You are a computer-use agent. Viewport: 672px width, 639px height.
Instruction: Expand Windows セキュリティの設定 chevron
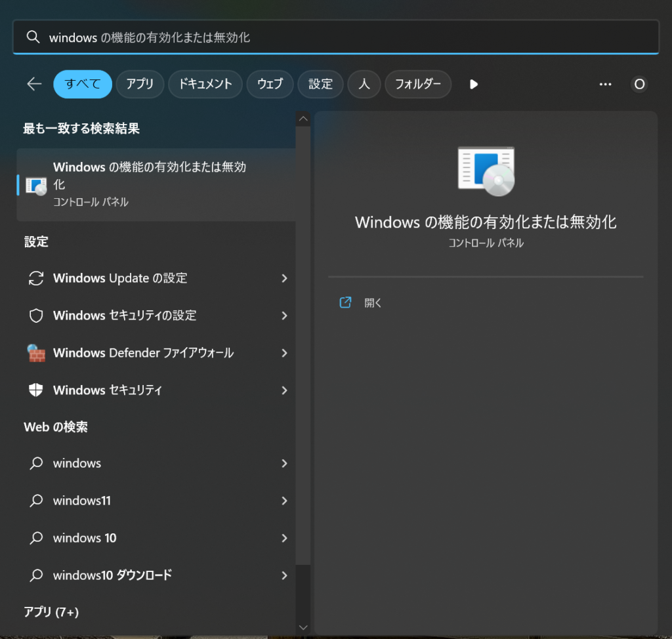coord(284,316)
